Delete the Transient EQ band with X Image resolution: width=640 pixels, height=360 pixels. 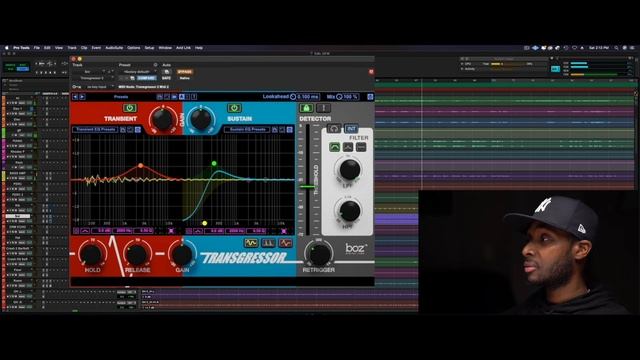pos(171,231)
